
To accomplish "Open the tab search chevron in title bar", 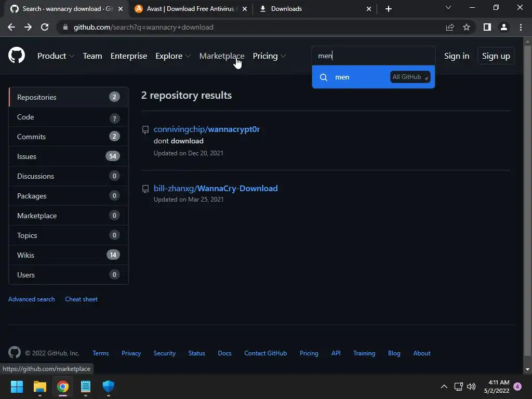I will click(x=448, y=7).
